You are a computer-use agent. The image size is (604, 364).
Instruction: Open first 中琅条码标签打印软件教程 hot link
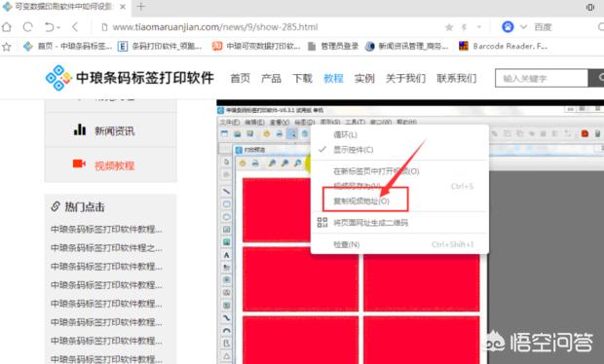[106, 230]
